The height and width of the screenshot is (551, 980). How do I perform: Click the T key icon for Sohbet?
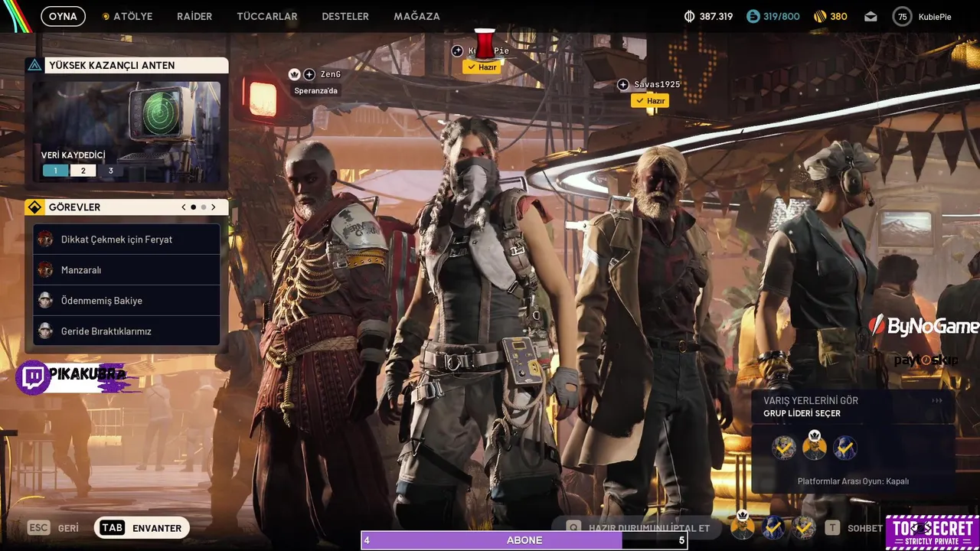point(832,528)
